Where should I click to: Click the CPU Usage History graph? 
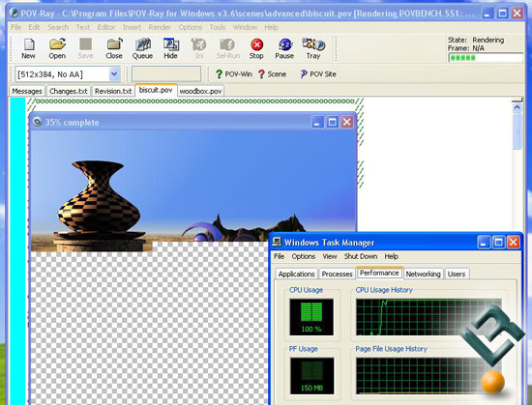tap(429, 317)
